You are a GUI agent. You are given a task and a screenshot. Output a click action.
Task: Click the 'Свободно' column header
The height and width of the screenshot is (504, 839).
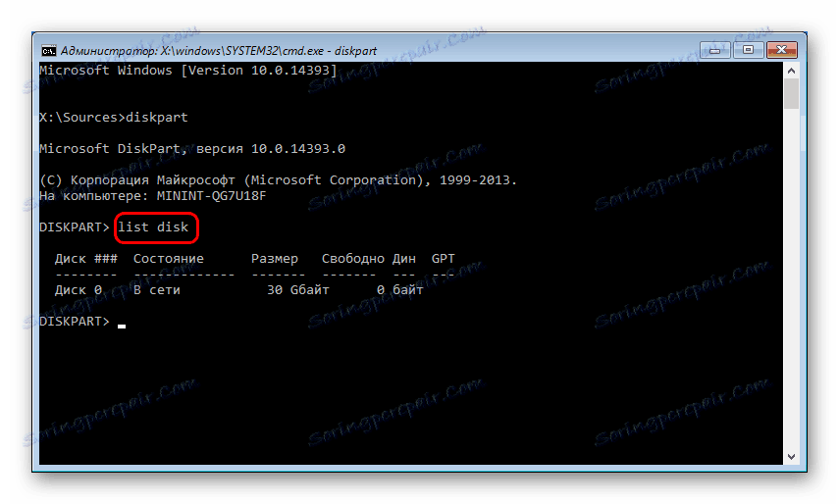point(353,259)
